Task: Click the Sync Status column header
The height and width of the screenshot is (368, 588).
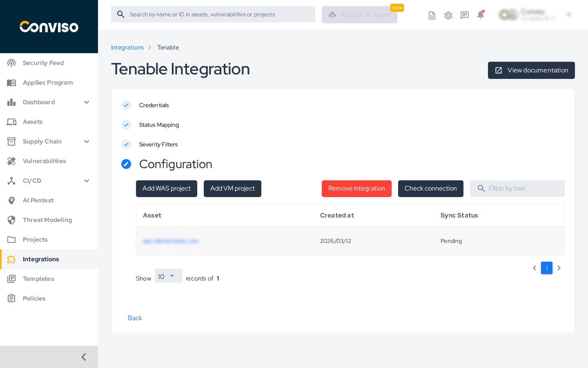Action: 459,215
